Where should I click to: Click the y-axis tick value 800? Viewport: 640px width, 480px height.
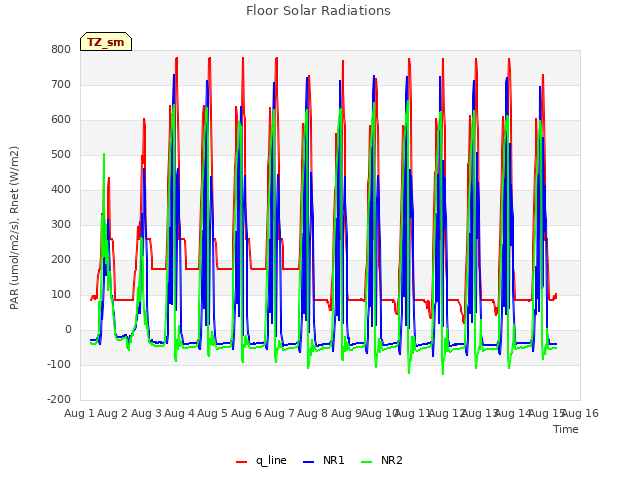(61, 49)
